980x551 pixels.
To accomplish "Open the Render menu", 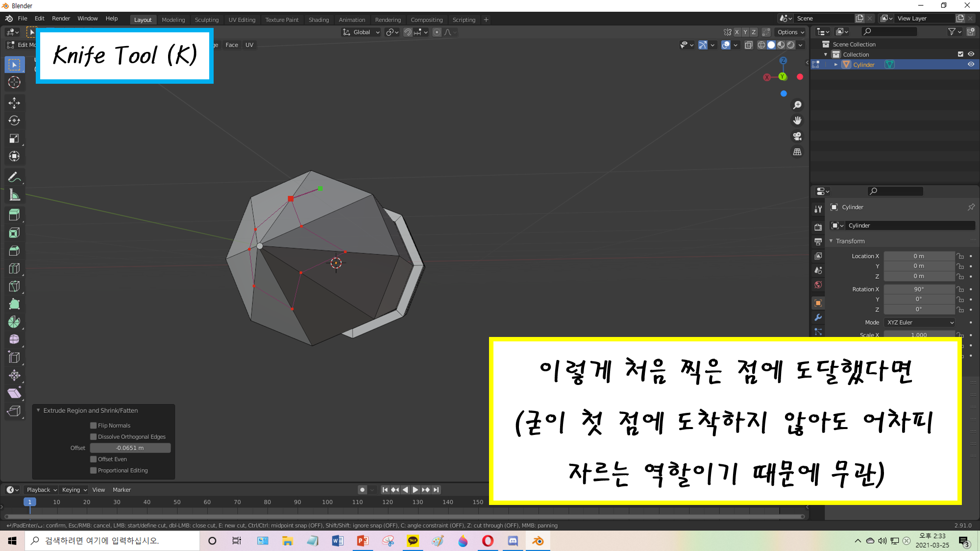I will point(61,19).
